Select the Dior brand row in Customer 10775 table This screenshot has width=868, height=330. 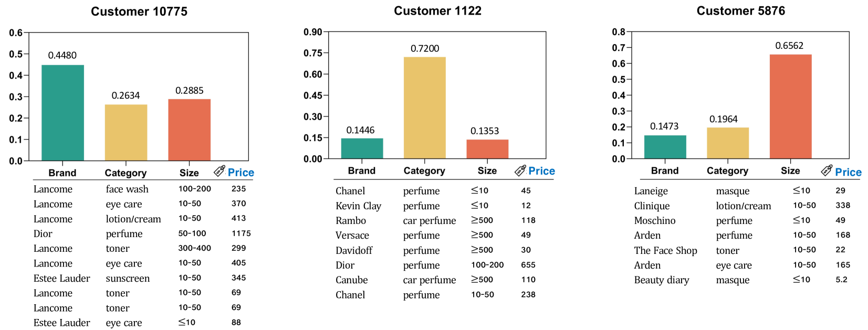[x=43, y=233]
